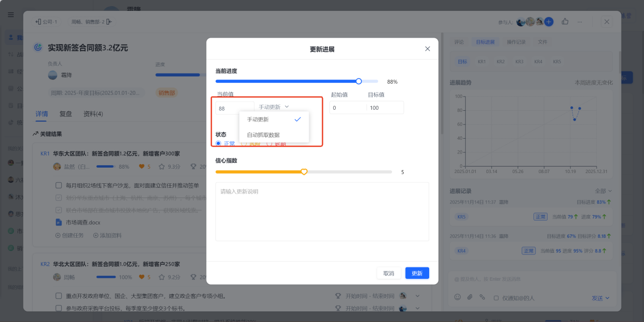Click the hamburger menu icon at top left
Screen dimensions: 644x322
11,15
